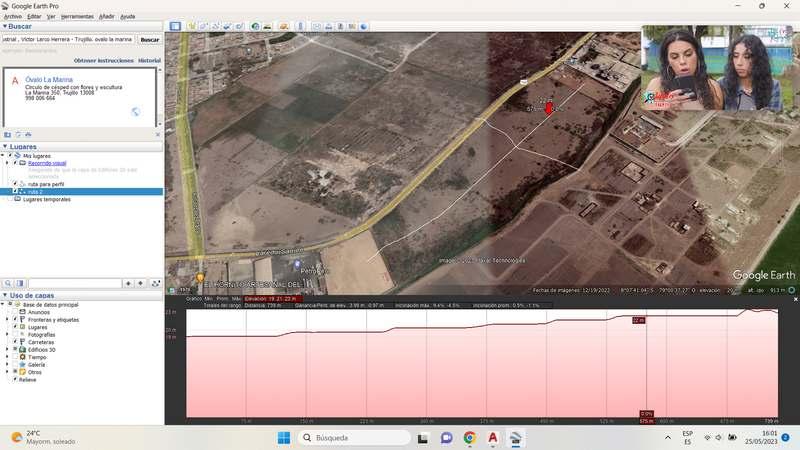Toggle the Mis lugares checkbox
800x450 pixels.
click(x=10, y=156)
